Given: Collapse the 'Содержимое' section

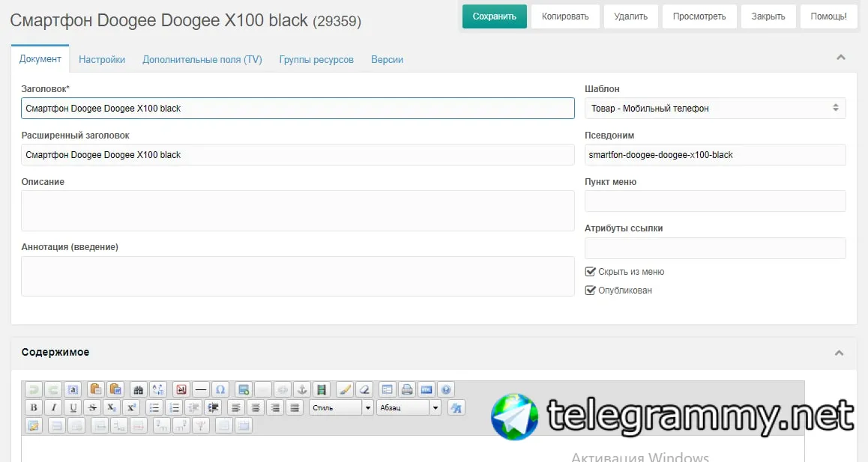Looking at the screenshot, I should point(840,353).
